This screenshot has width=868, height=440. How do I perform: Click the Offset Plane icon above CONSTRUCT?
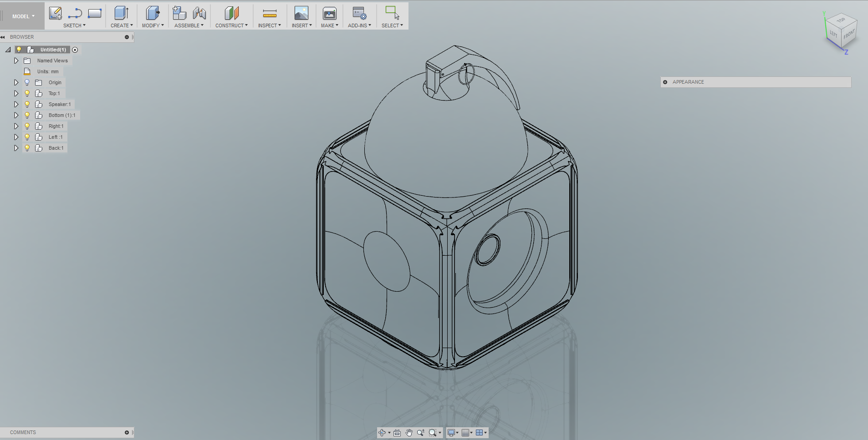coord(231,13)
